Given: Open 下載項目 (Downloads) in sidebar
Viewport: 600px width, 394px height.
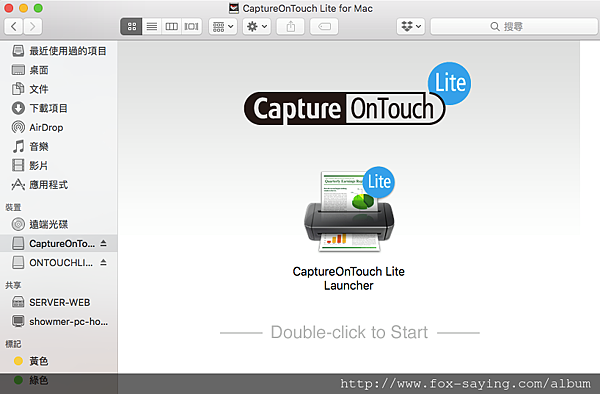Looking at the screenshot, I should tap(59, 108).
